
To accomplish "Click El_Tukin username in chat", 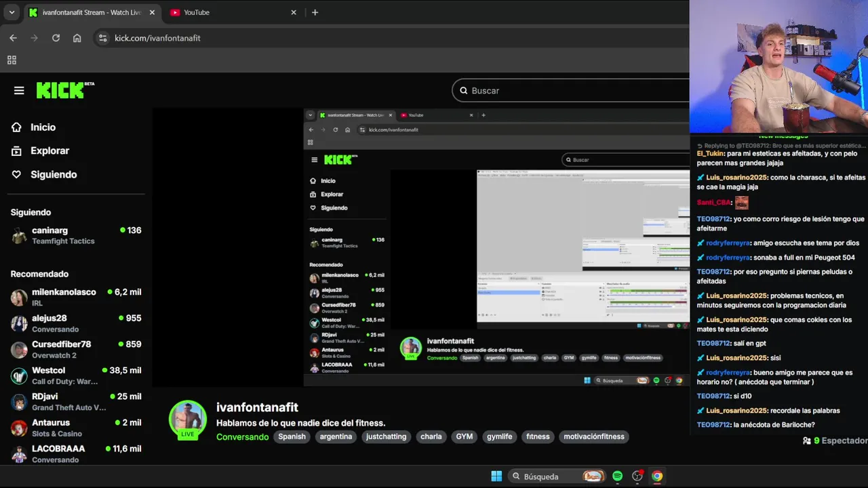I will click(710, 153).
